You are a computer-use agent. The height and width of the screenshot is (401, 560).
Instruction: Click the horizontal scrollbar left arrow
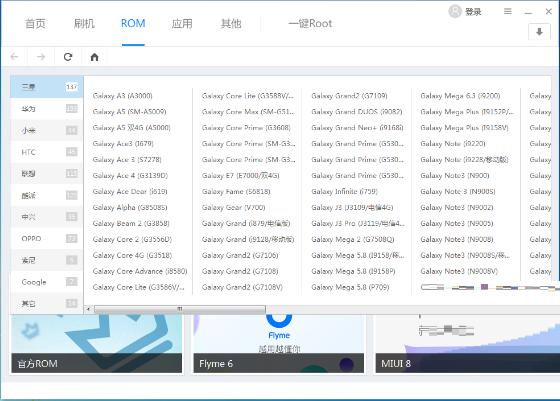[x=88, y=309]
